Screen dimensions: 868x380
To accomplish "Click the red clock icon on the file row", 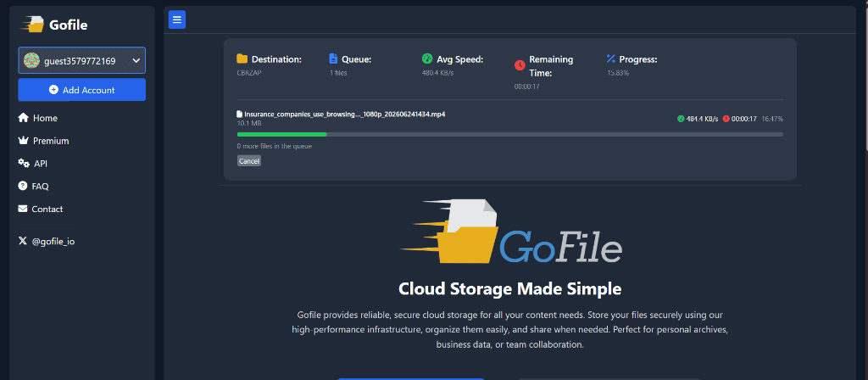I will (x=726, y=119).
